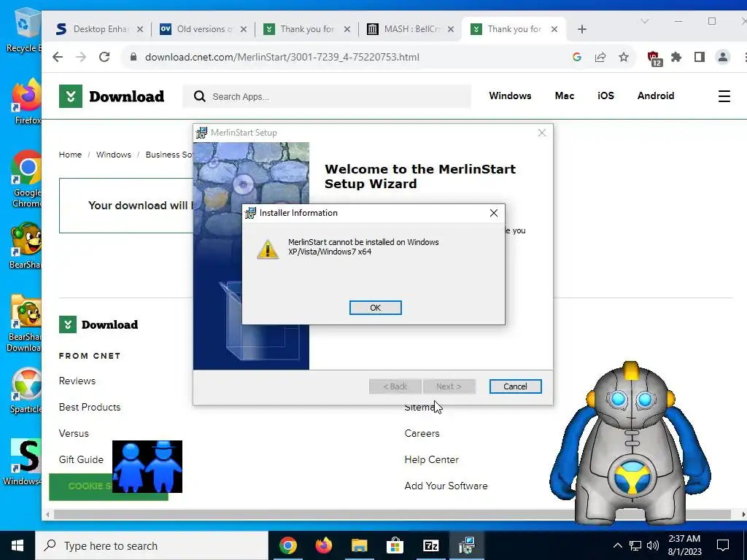Image resolution: width=747 pixels, height=560 pixels.
Task: Click the horizontal scrollbar of the page
Action: click(392, 515)
